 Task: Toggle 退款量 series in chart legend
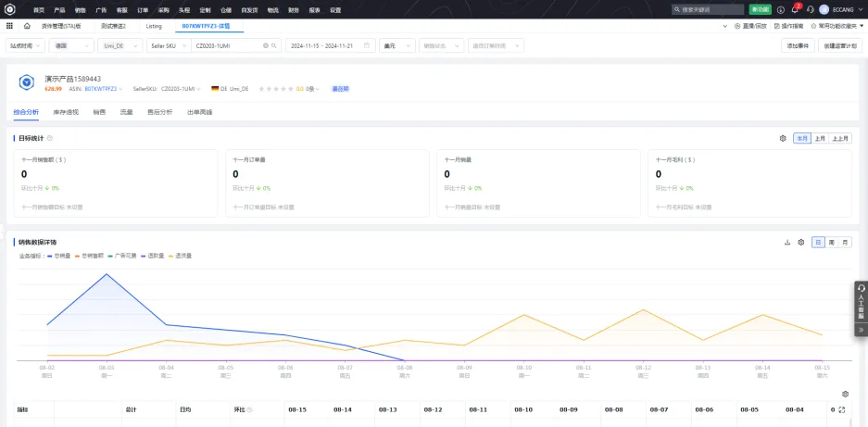click(x=152, y=256)
